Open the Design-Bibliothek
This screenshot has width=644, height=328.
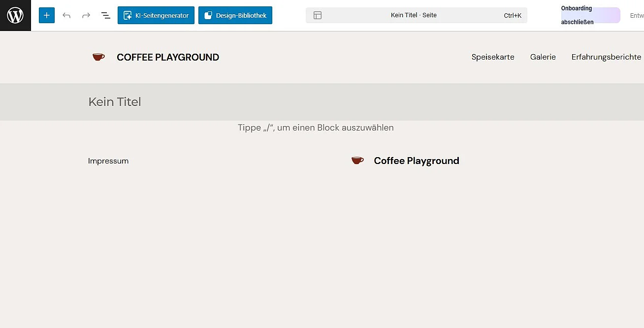coord(235,15)
